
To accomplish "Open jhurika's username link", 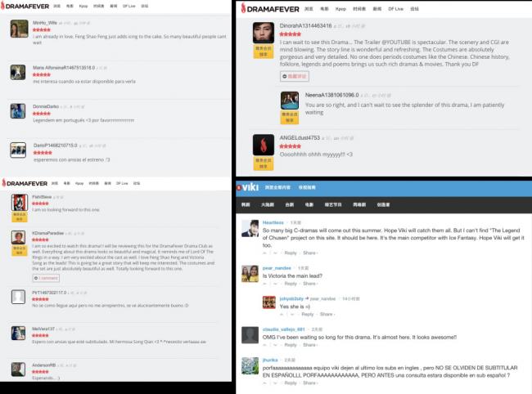I will 272,360.
